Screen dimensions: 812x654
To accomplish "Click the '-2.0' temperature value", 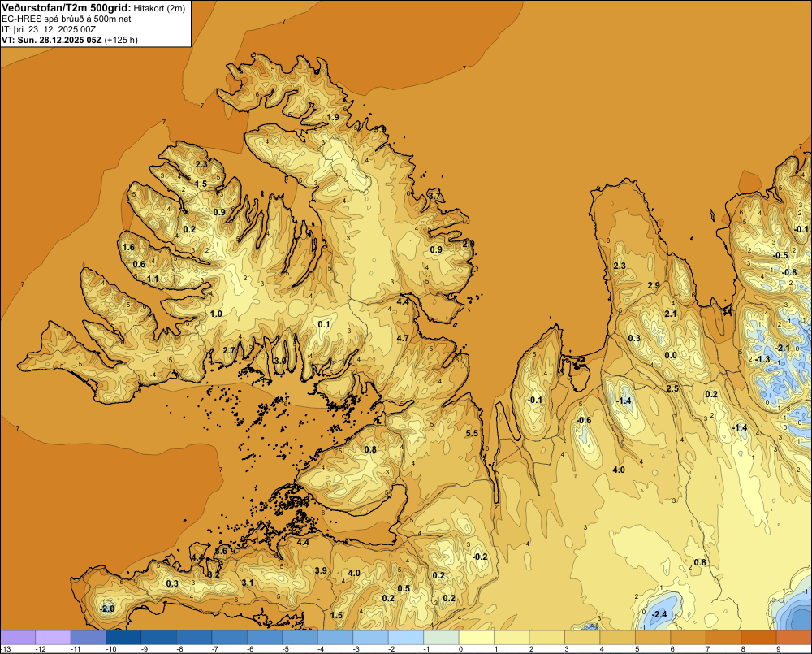I will coord(106,609).
